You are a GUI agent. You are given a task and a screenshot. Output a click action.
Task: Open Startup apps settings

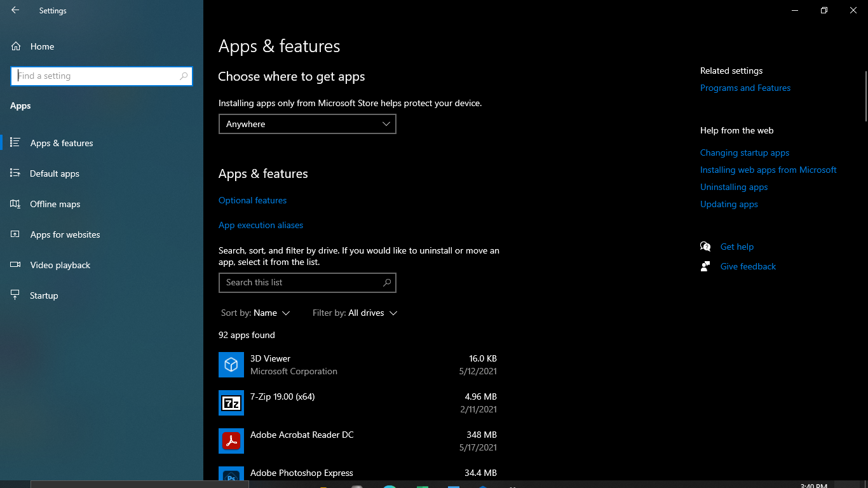(102, 295)
